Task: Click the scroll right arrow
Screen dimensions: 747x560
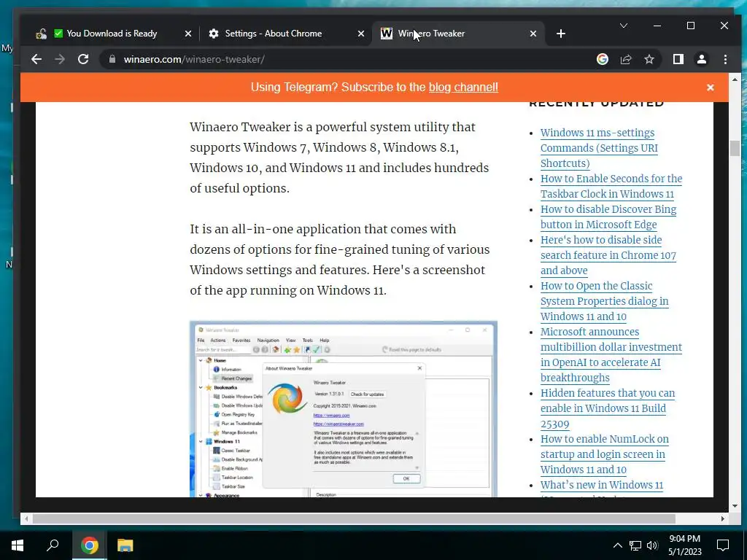Action: point(723,518)
